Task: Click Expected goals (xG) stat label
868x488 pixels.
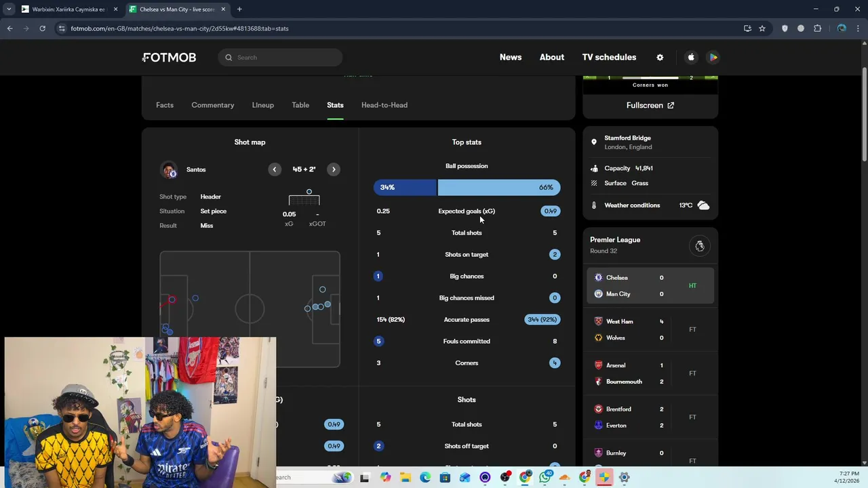Action: click(x=467, y=211)
